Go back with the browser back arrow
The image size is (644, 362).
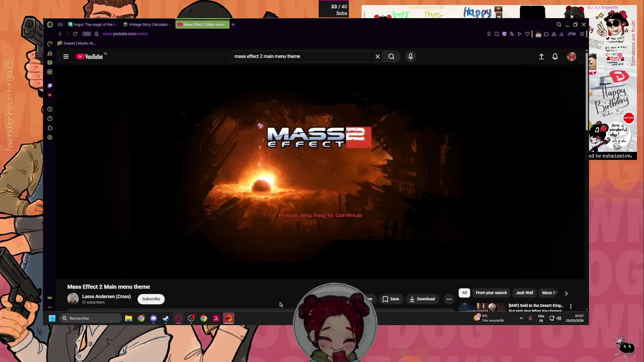[x=60, y=34]
